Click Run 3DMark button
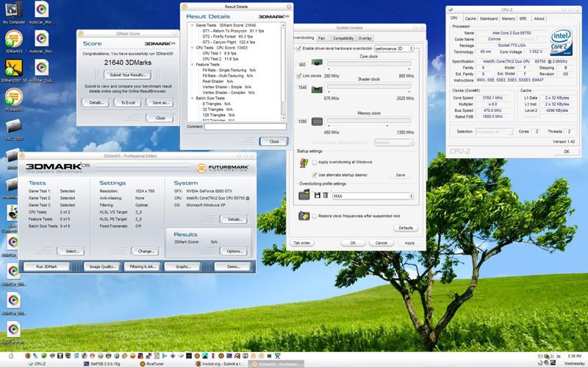The width and height of the screenshot is (588, 368). [46, 266]
